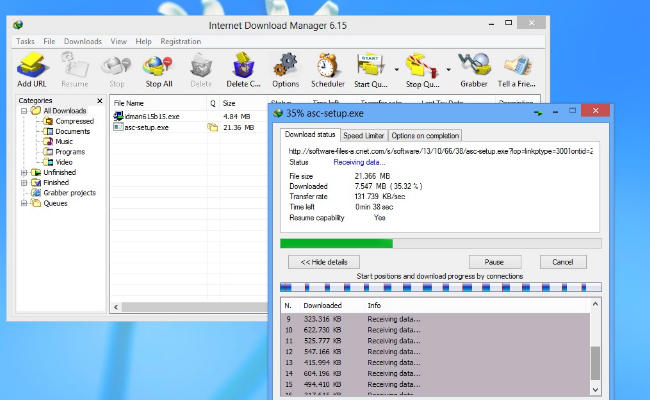Viewport: 650px width, 400px height.
Task: Expand the Finished category node
Action: tap(24, 183)
